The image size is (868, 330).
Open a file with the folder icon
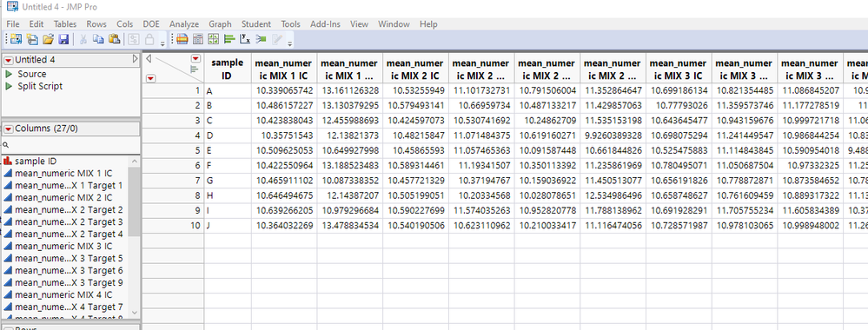(x=48, y=39)
